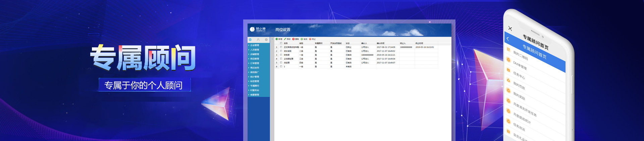
Task: Click the orange 终止 terminate icon
Action: click(x=310, y=39)
